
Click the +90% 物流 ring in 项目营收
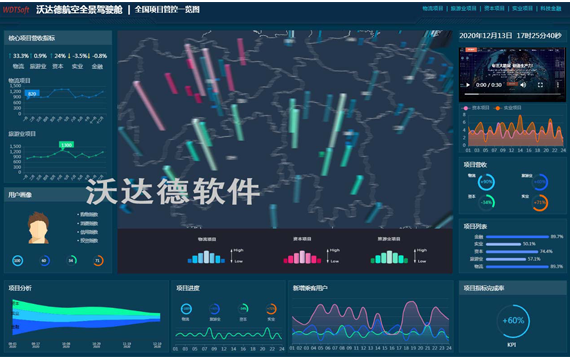pyautogui.click(x=486, y=182)
